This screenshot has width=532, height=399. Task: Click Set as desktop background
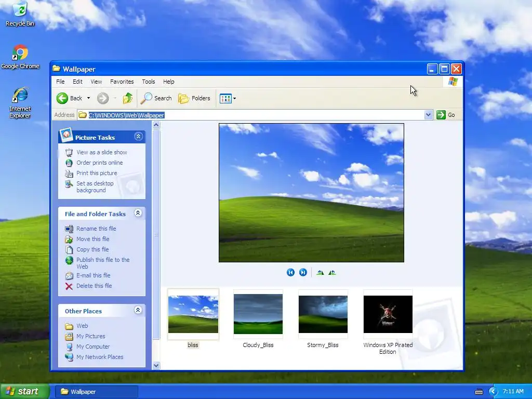[x=95, y=187]
